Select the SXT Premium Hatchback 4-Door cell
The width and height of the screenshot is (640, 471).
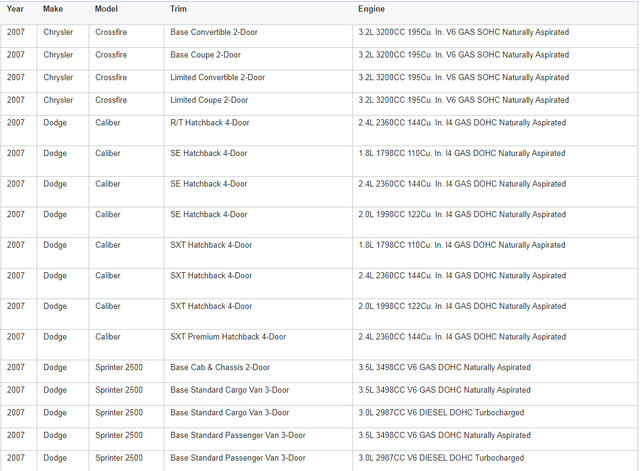click(x=228, y=337)
